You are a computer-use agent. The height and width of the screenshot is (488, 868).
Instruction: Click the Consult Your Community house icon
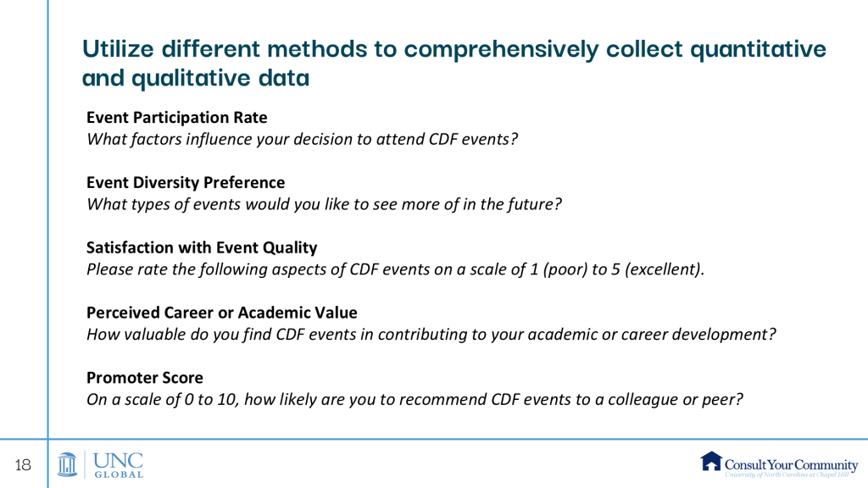pos(711,461)
